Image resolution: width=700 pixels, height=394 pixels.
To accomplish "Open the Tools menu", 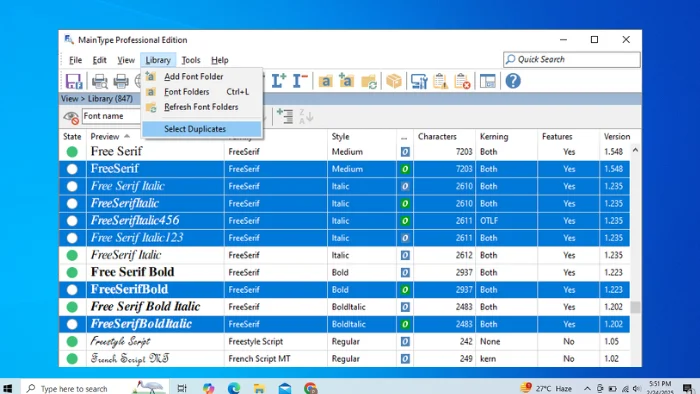I will (191, 60).
